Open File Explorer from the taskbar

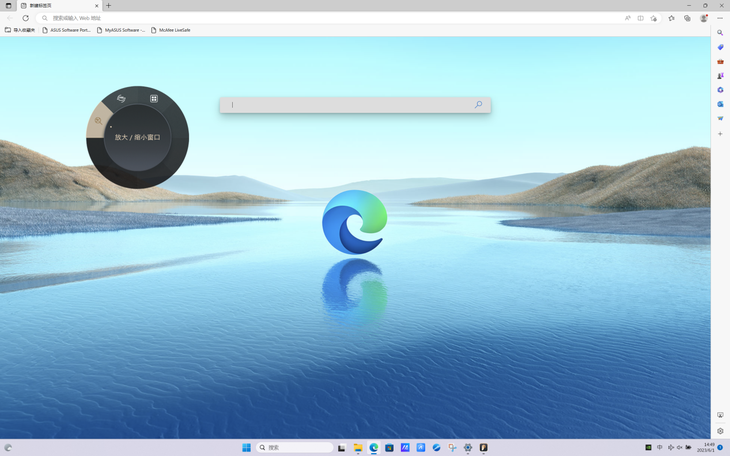tap(358, 448)
